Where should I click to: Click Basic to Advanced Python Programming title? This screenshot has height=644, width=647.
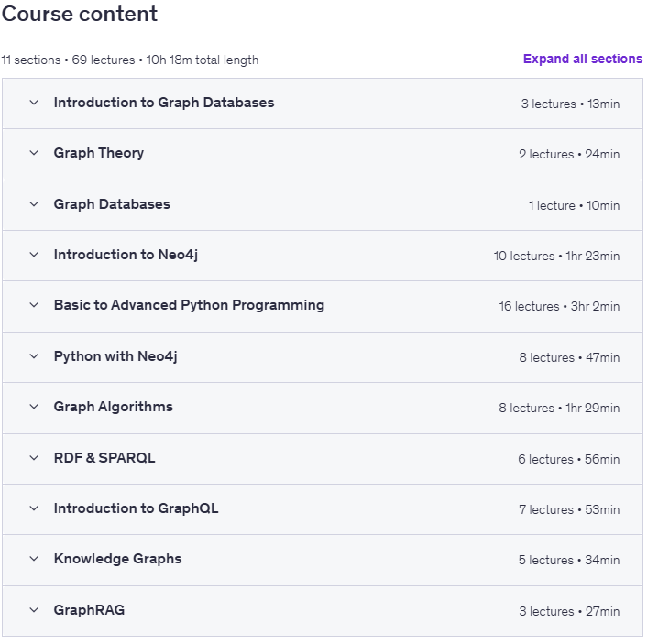(x=189, y=305)
